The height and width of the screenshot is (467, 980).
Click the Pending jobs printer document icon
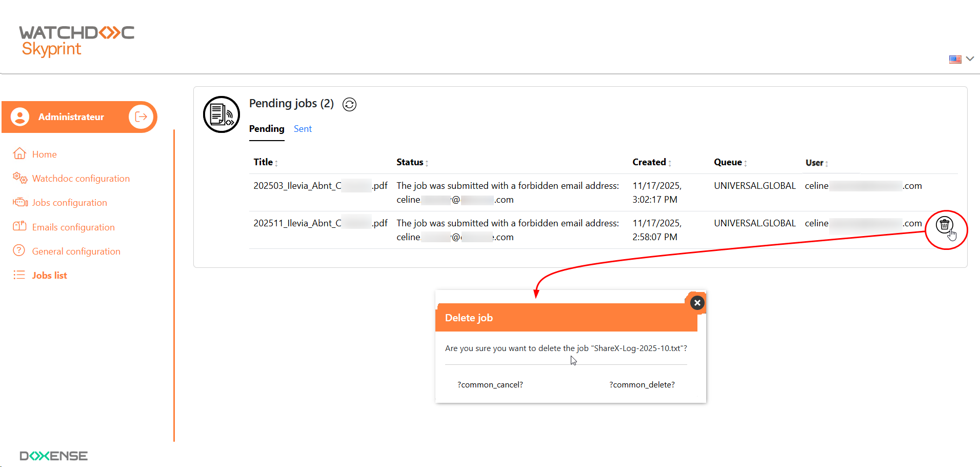click(222, 114)
